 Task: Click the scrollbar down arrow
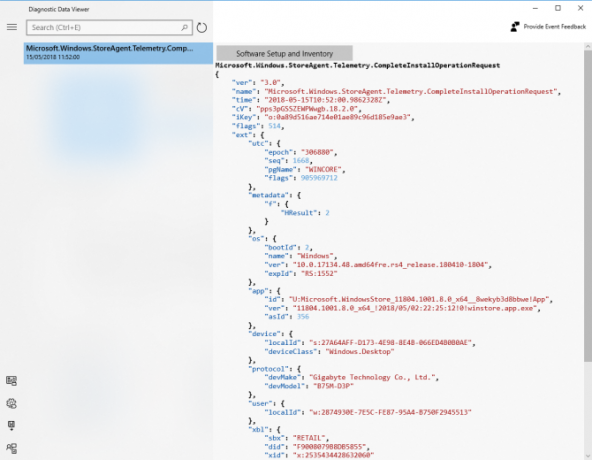pos(588,456)
